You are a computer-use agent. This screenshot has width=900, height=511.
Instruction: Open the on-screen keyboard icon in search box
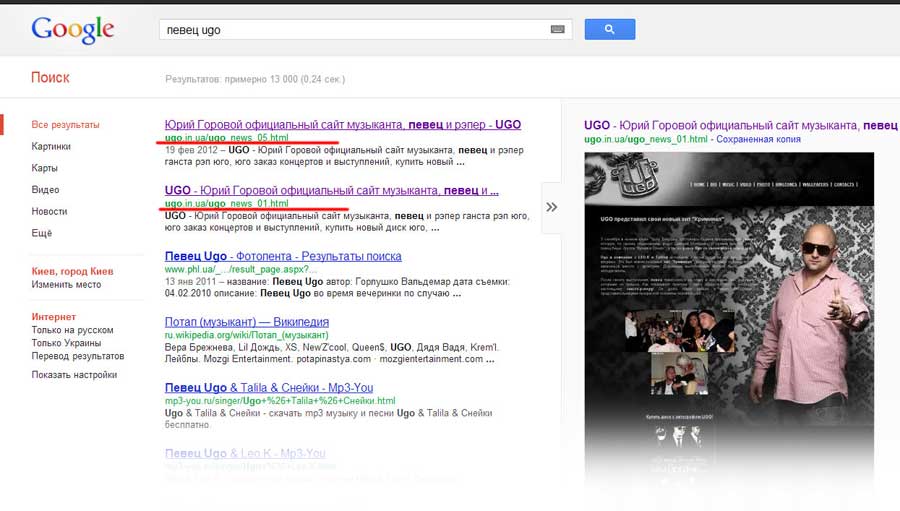point(557,29)
